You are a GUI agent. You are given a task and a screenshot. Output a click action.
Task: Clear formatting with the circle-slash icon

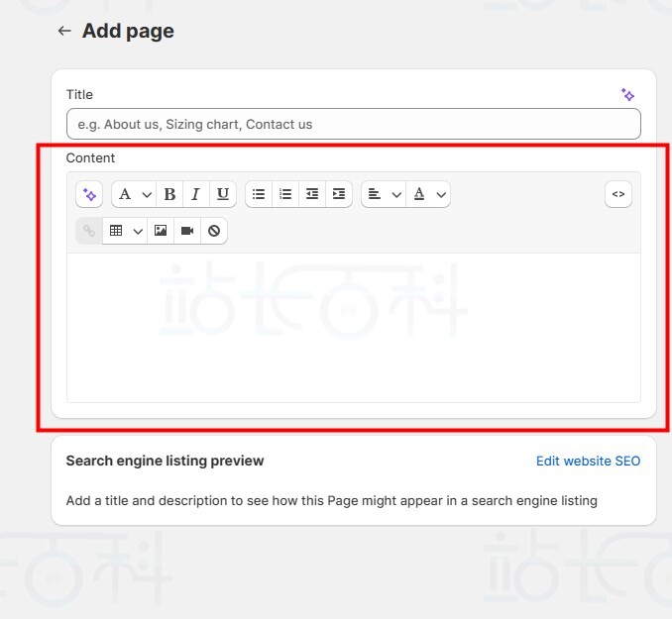214,231
